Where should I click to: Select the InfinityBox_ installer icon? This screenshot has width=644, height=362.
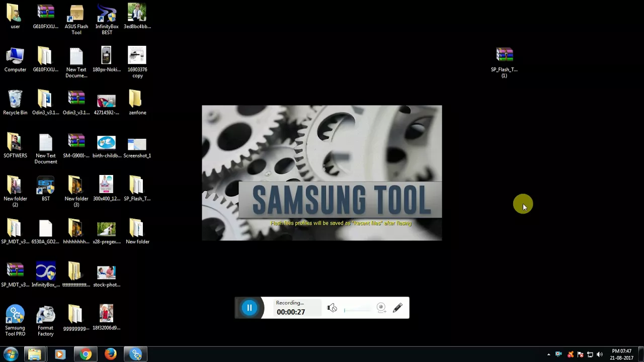(46, 275)
